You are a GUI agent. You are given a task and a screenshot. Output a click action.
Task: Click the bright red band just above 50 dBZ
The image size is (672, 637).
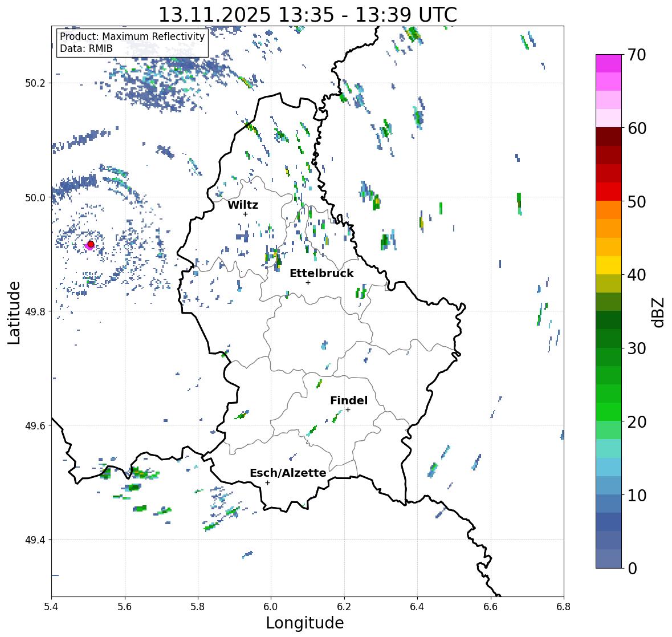pyautogui.click(x=609, y=192)
